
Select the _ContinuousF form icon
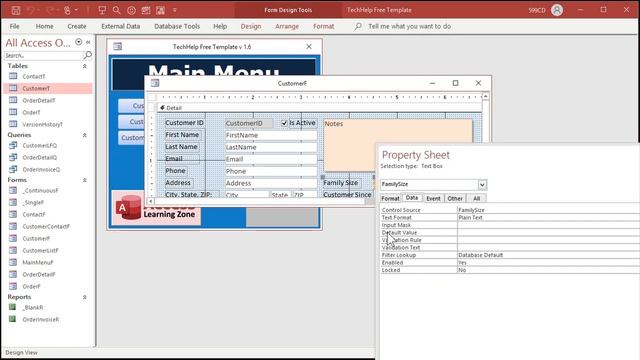pyautogui.click(x=13, y=190)
